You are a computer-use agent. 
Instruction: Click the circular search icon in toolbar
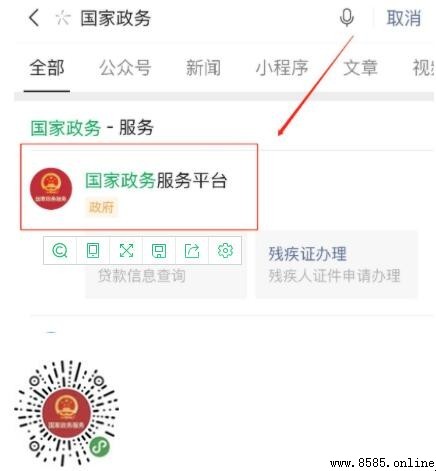tap(60, 250)
